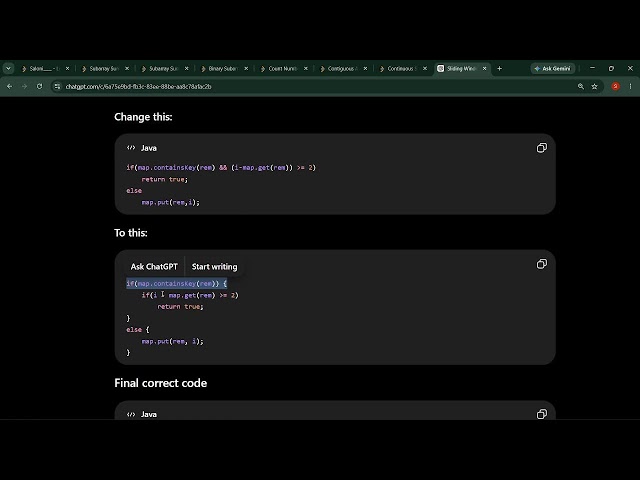
Task: Go forward to next page
Action: click(x=24, y=87)
